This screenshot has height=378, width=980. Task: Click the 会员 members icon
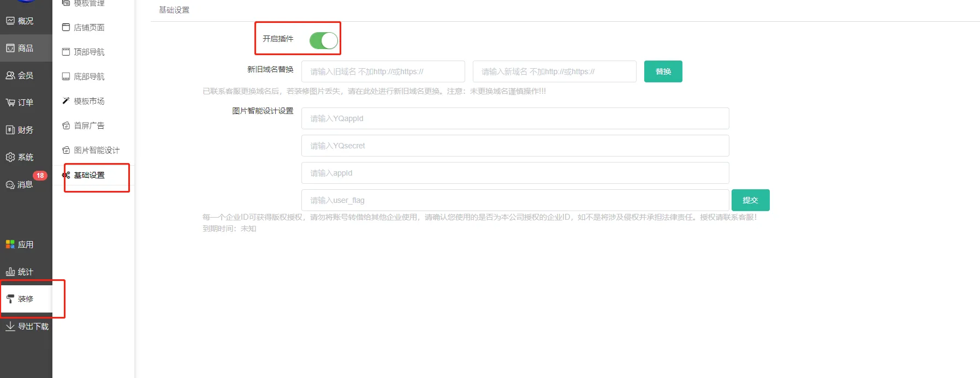[x=10, y=75]
